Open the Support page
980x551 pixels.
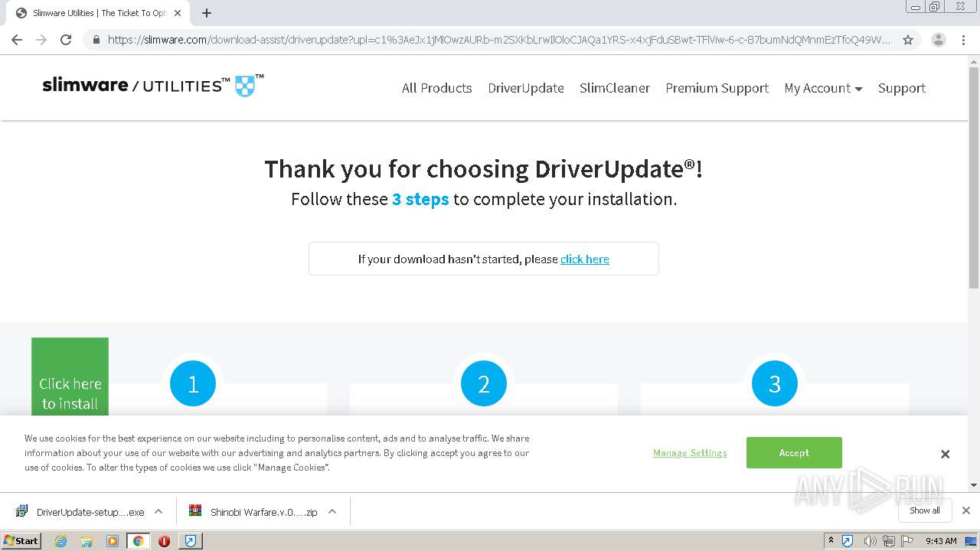902,88
